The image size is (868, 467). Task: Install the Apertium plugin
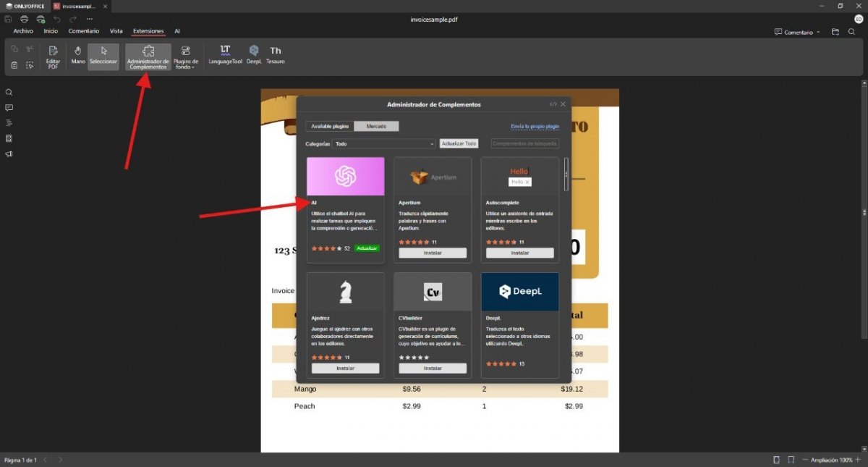(x=433, y=253)
